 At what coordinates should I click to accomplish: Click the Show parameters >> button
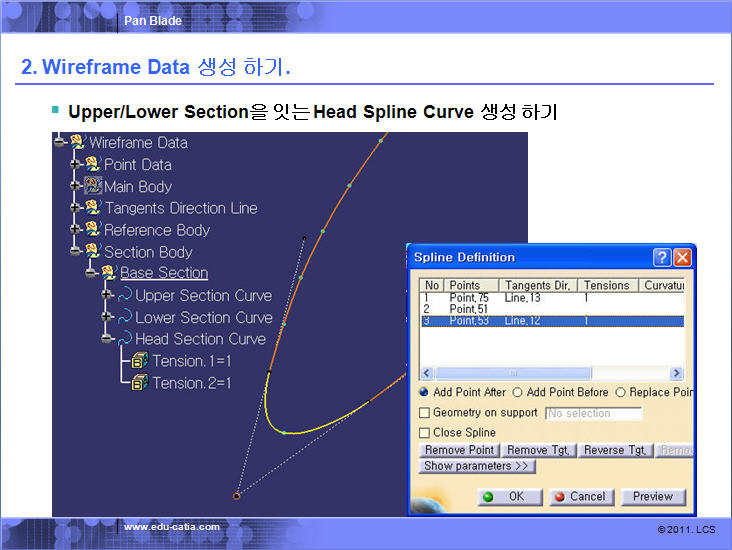(478, 467)
